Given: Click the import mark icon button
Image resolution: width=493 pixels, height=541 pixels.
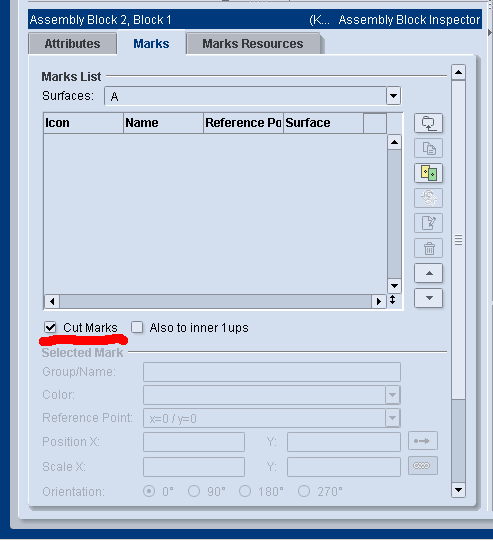Looking at the screenshot, I should click(428, 123).
